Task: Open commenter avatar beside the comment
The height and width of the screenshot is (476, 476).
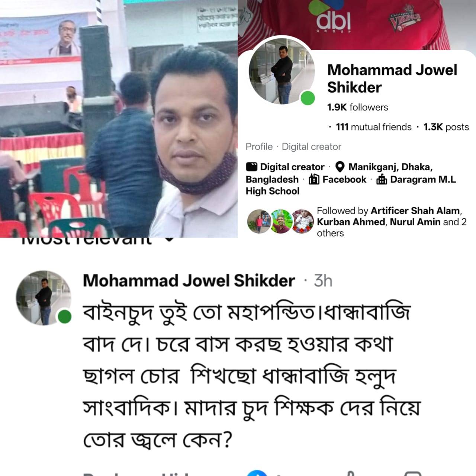Action: tap(44, 297)
